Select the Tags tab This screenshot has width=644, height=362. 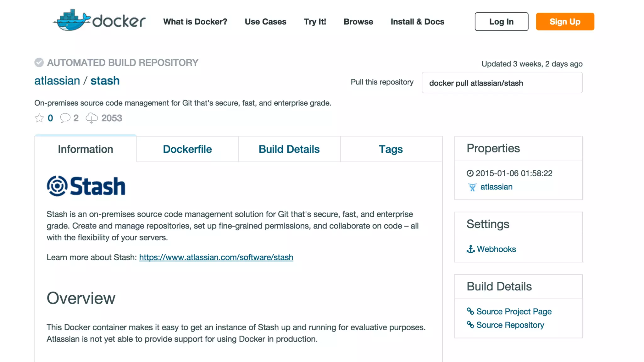coord(391,149)
